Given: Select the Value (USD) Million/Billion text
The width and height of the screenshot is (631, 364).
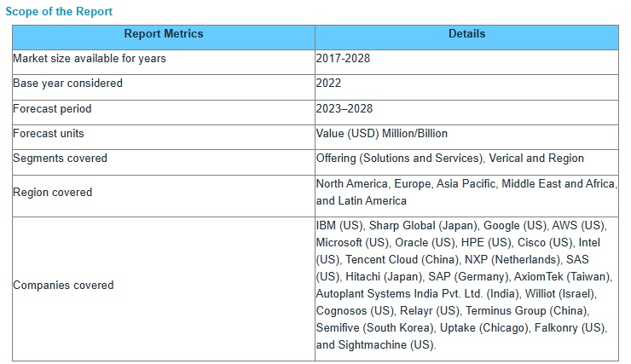Looking at the screenshot, I should (381, 134).
